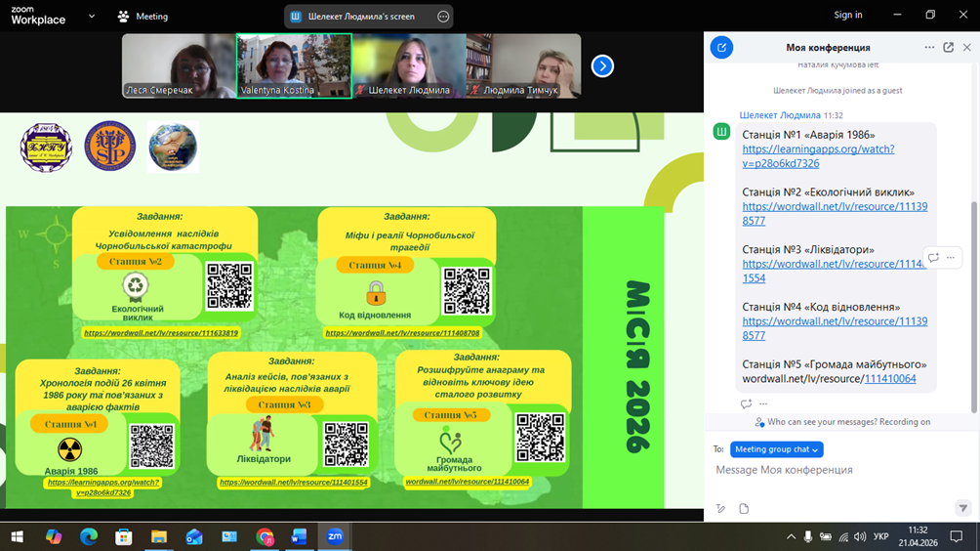Show hidden system tray icons
Viewport: 980px width, 551px height.
pos(791,536)
